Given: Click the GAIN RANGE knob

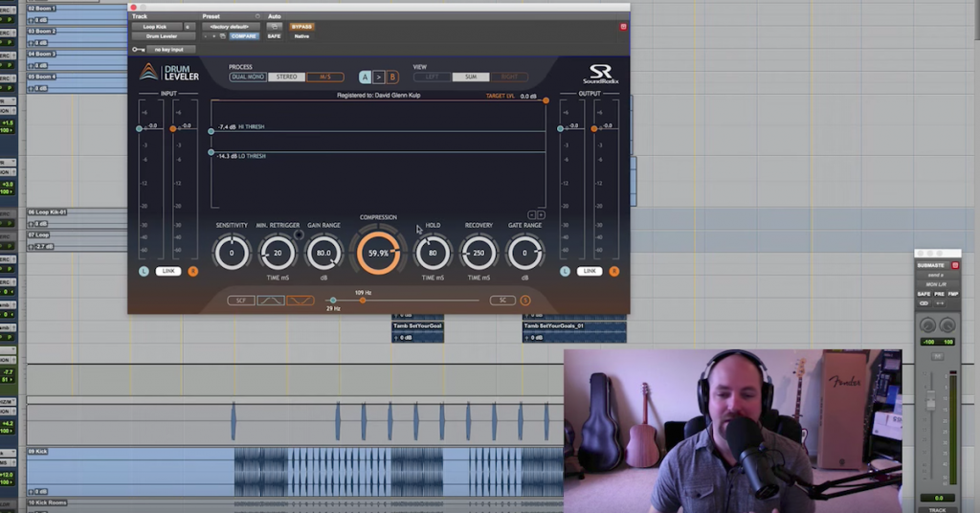Looking at the screenshot, I should (323, 253).
